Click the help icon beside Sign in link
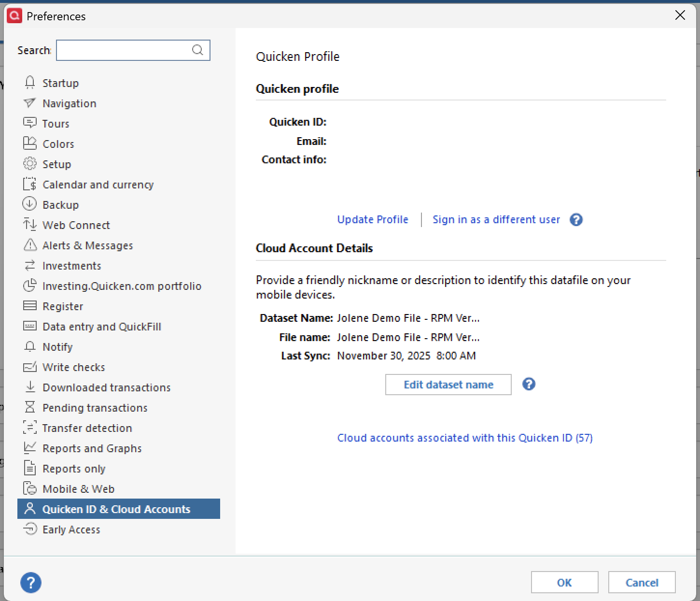 point(576,220)
